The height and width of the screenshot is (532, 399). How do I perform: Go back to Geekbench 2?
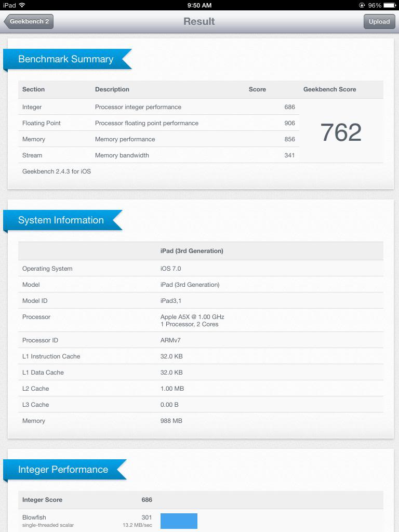tap(29, 21)
